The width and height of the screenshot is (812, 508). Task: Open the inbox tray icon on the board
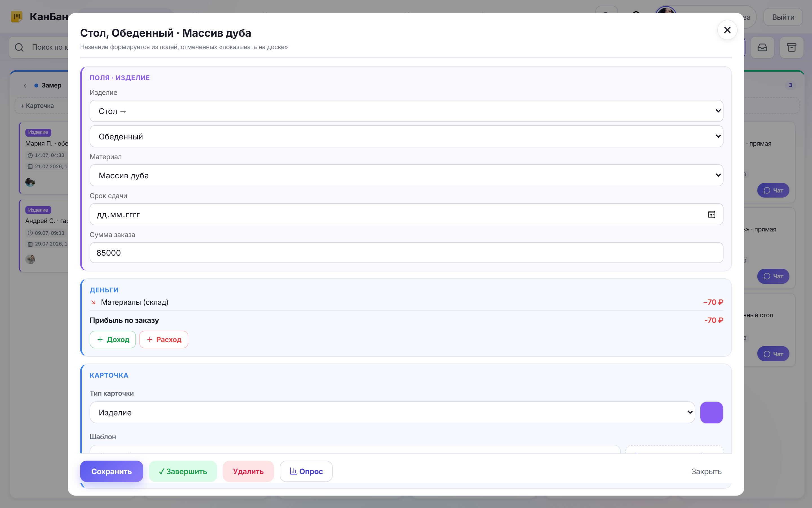point(762,47)
